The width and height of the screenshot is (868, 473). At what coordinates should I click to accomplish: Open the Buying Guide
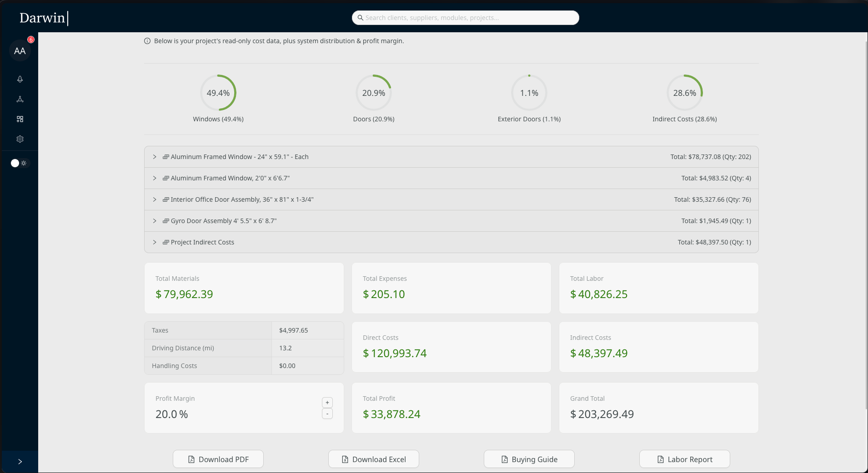(x=529, y=459)
